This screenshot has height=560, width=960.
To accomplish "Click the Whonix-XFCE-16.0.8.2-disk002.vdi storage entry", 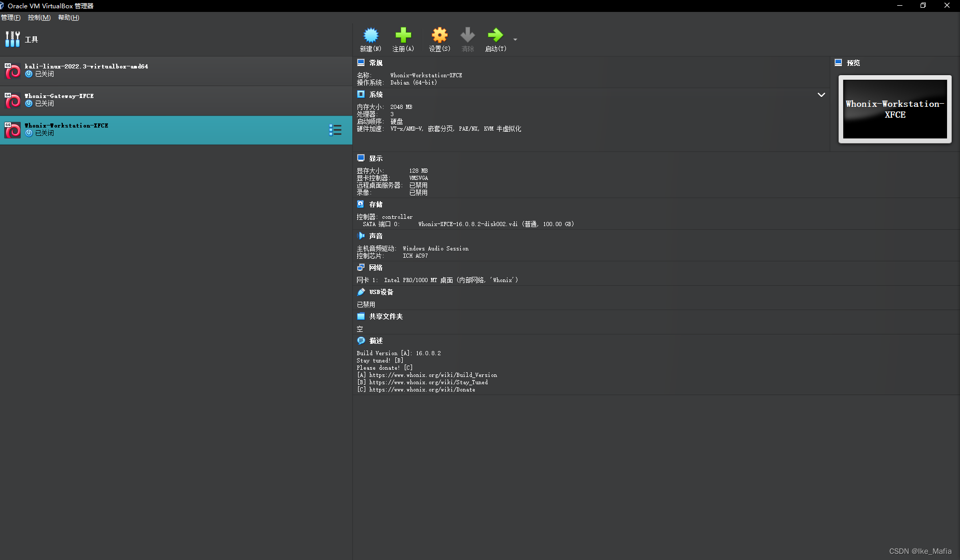I will [x=496, y=224].
